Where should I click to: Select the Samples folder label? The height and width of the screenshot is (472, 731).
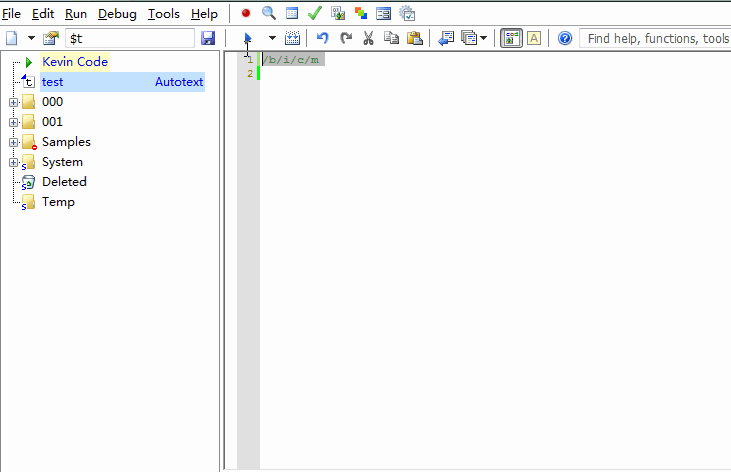pos(66,142)
